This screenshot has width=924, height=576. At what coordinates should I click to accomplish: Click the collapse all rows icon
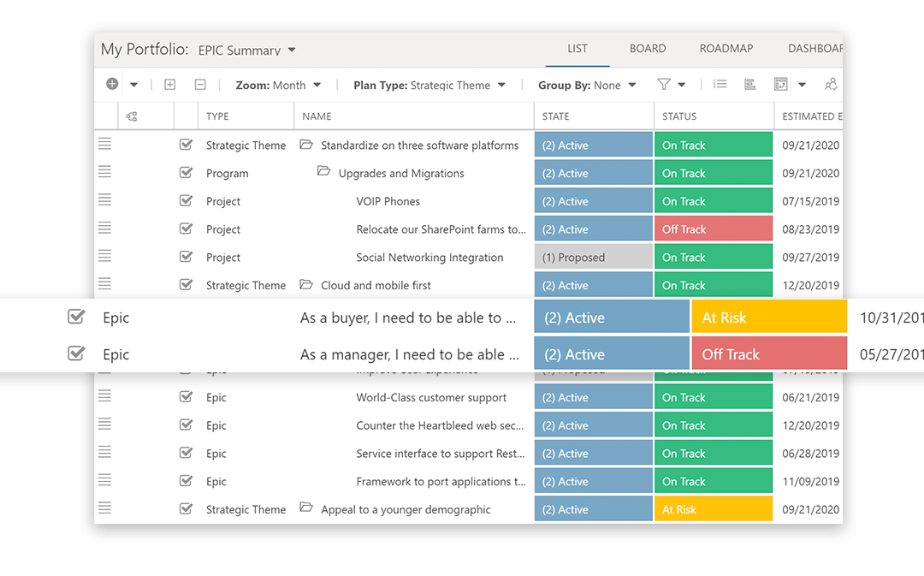(x=200, y=85)
